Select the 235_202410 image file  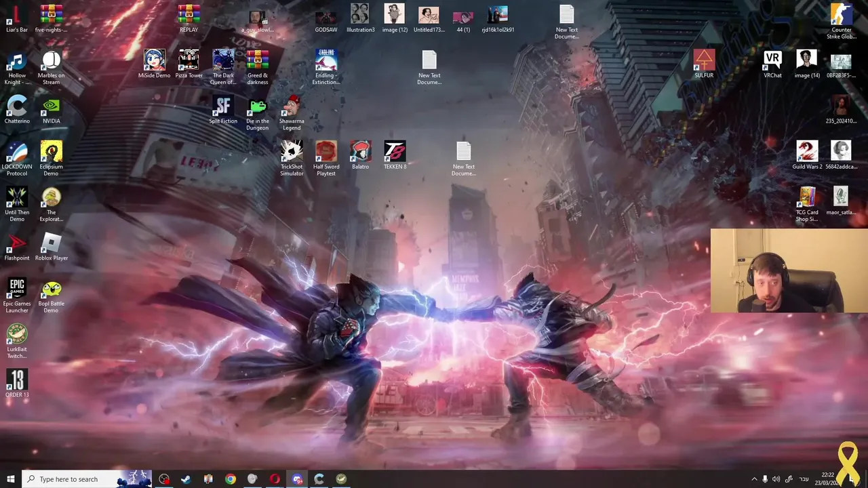tap(841, 109)
